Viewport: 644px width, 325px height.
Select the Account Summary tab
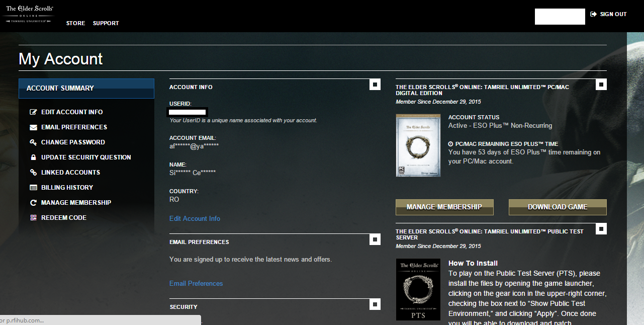click(x=86, y=88)
